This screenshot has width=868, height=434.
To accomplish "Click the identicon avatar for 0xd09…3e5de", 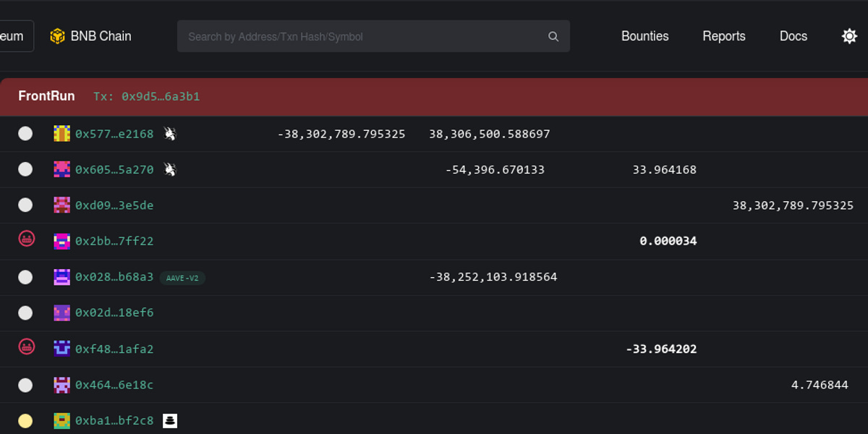I will (x=62, y=205).
